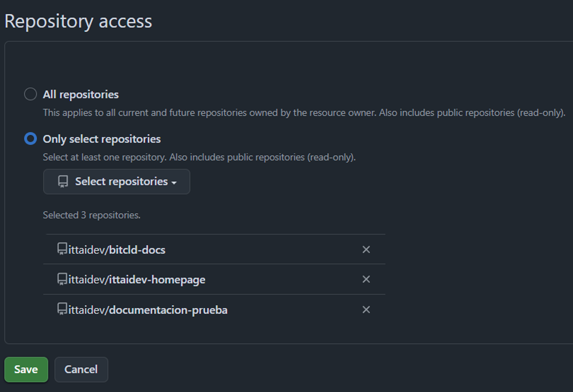Click the Save button
Screen dimensions: 573x392
pyautogui.click(x=26, y=369)
